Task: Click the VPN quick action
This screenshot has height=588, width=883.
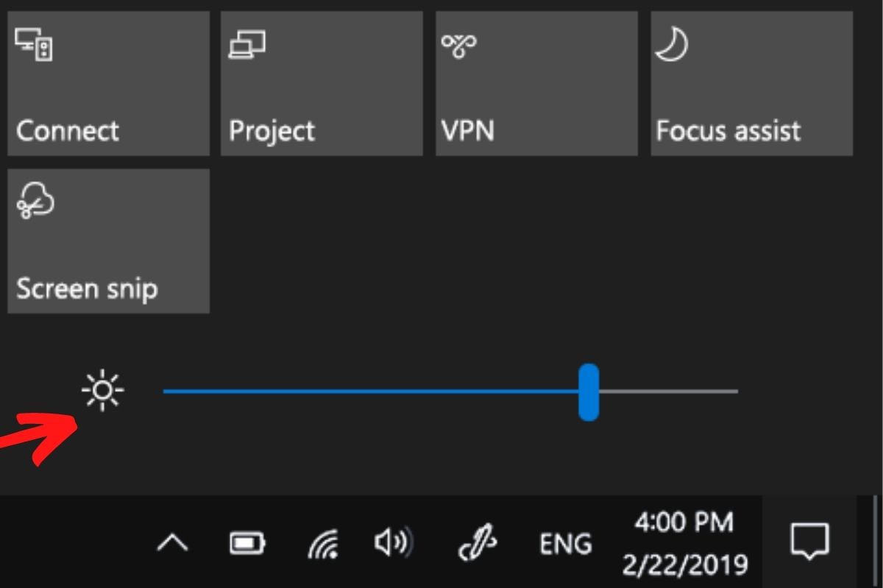Action: (x=536, y=83)
